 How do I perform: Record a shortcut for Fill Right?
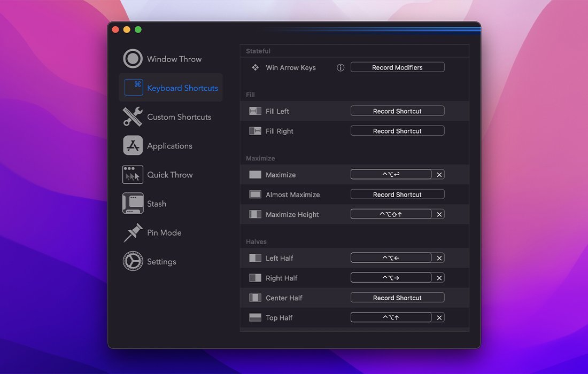[397, 130]
